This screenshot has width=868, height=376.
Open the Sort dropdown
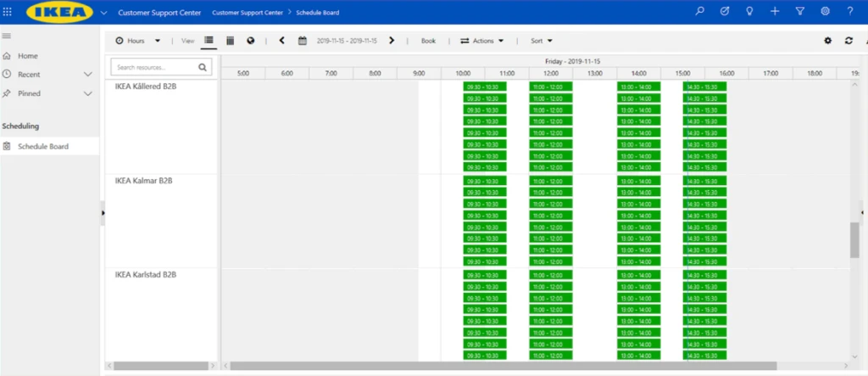click(x=542, y=41)
